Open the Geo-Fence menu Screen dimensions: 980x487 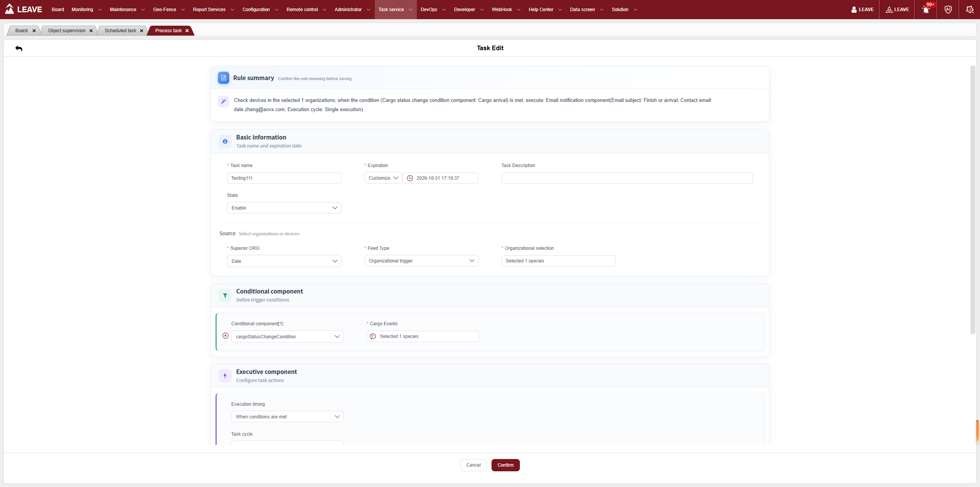pyautogui.click(x=169, y=10)
